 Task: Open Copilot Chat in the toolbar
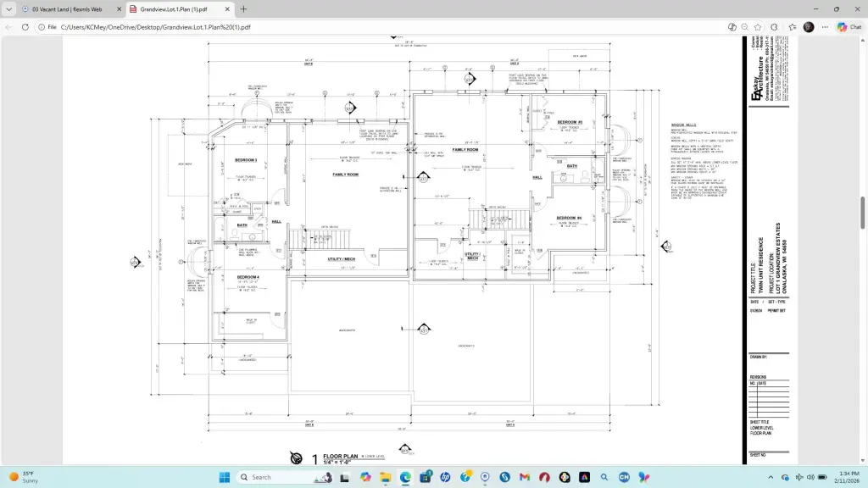(x=849, y=27)
